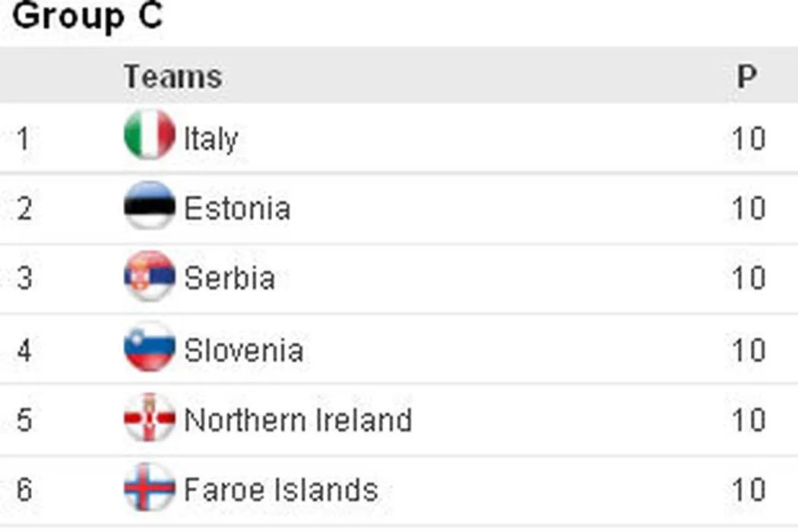The image size is (798, 532).
Task: Click rank number 5 in table
Action: tap(24, 420)
